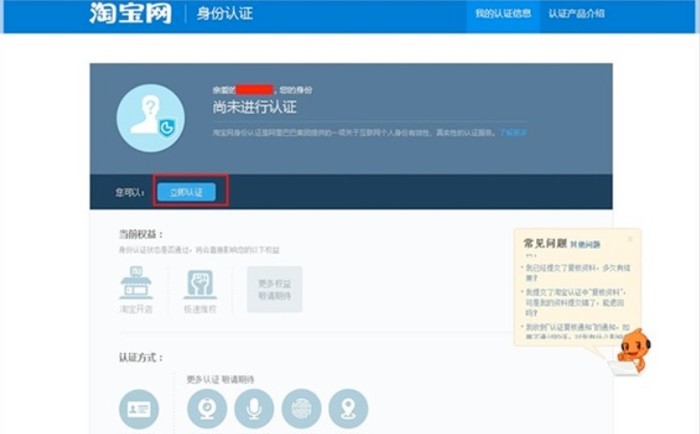
Task: Switch to 认证产品介绍 tab
Action: click(576, 13)
